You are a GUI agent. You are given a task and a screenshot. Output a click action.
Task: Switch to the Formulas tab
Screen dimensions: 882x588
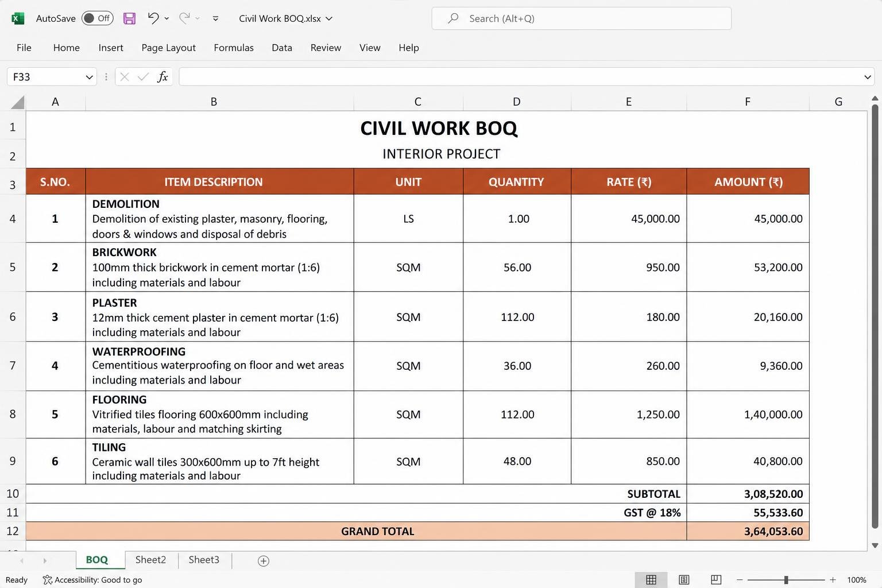click(x=234, y=48)
